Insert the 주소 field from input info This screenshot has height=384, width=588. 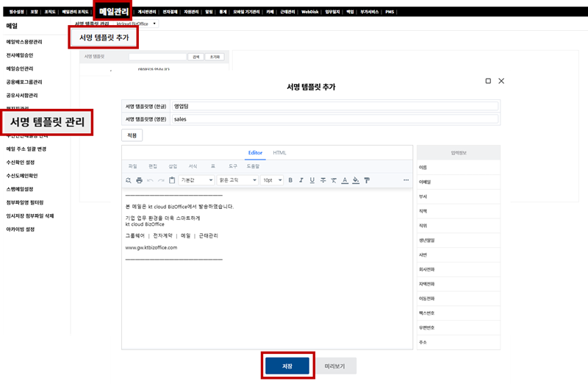pyautogui.click(x=458, y=342)
